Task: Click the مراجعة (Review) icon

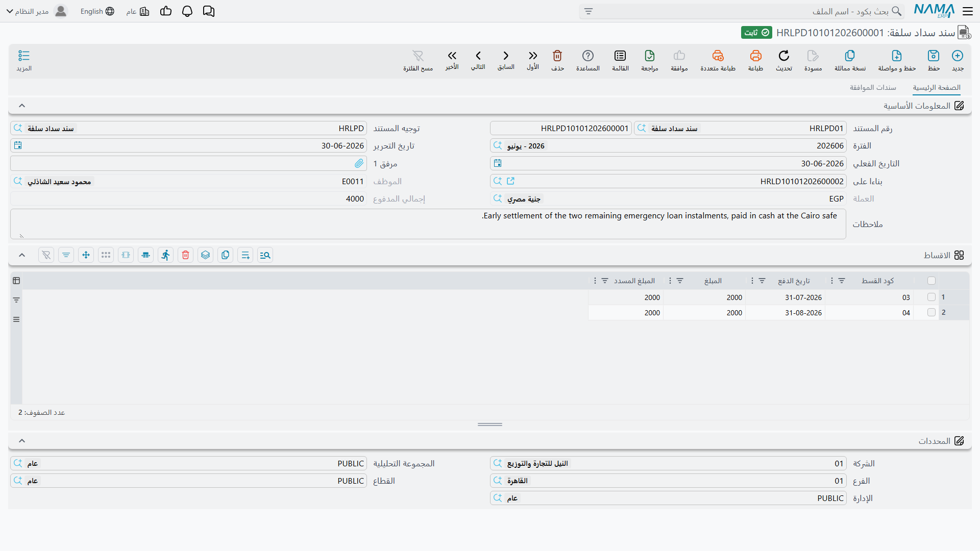Action: pyautogui.click(x=650, y=56)
